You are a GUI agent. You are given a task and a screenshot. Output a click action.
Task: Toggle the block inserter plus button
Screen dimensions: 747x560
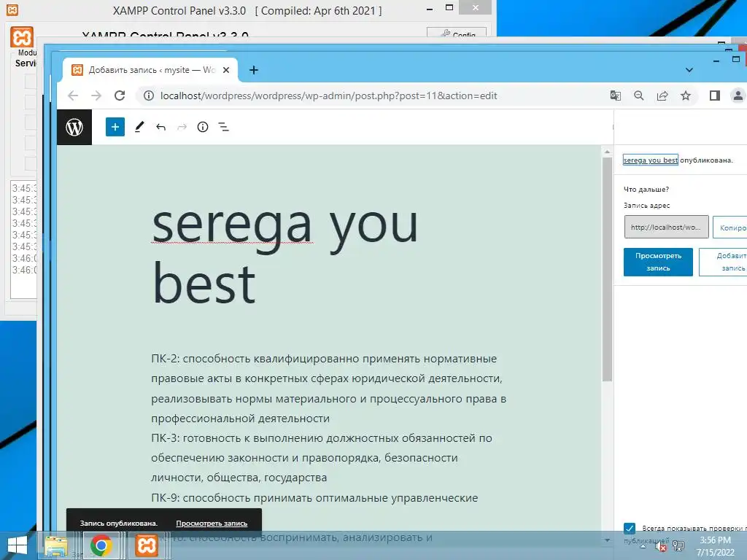(115, 127)
